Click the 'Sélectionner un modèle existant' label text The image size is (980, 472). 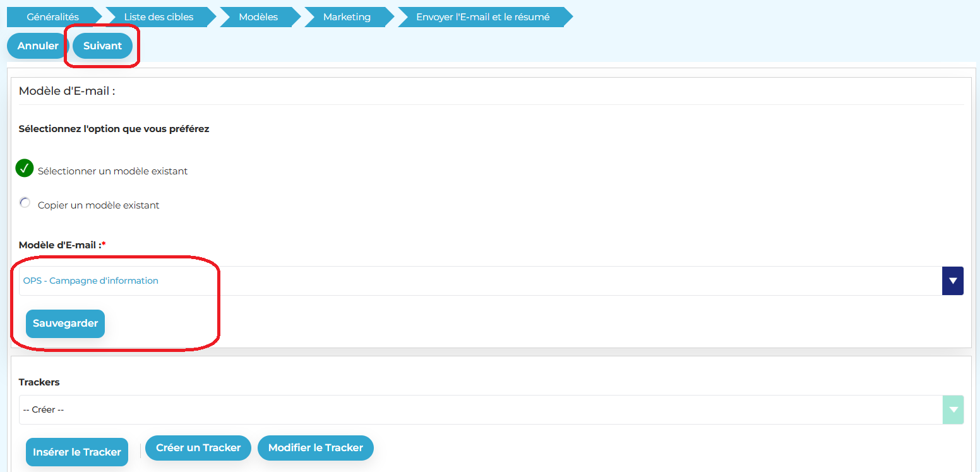(112, 171)
